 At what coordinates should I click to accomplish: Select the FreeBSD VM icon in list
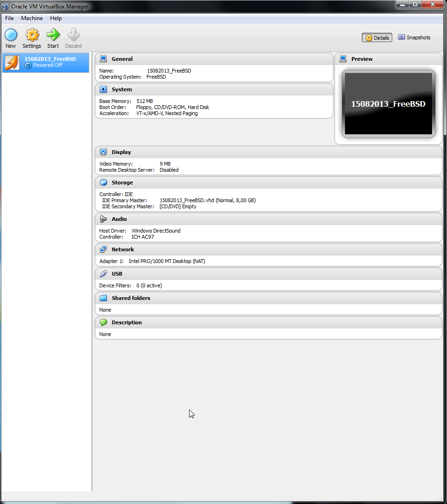tap(12, 62)
